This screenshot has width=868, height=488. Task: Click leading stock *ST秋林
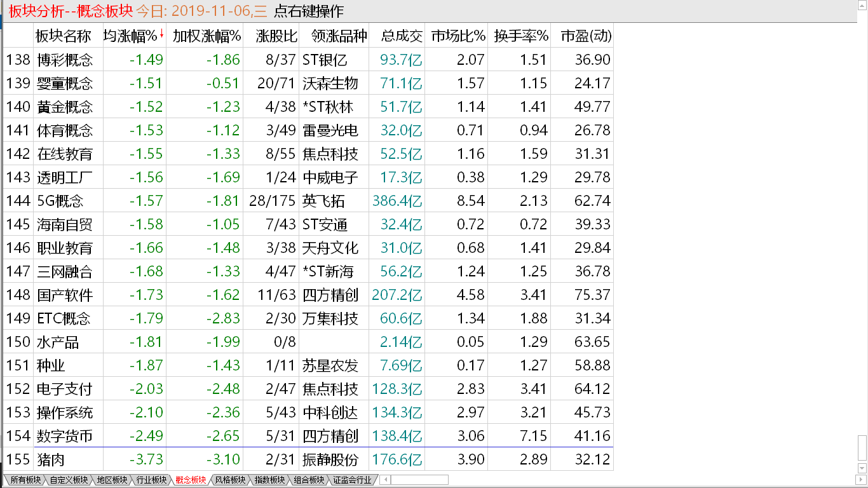click(328, 107)
